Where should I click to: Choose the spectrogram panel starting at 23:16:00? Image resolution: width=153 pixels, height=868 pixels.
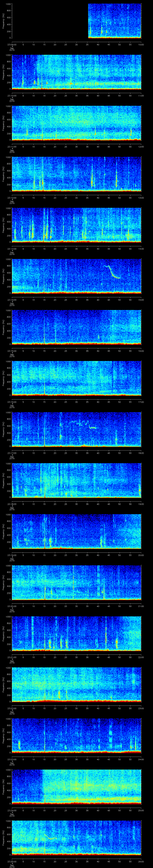pyautogui.click(x=77, y=378)
